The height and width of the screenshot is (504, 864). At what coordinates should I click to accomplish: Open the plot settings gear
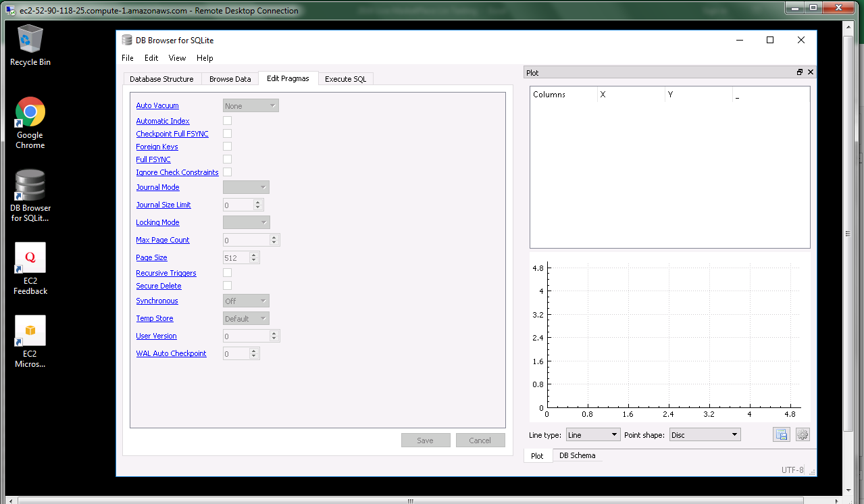click(x=803, y=434)
